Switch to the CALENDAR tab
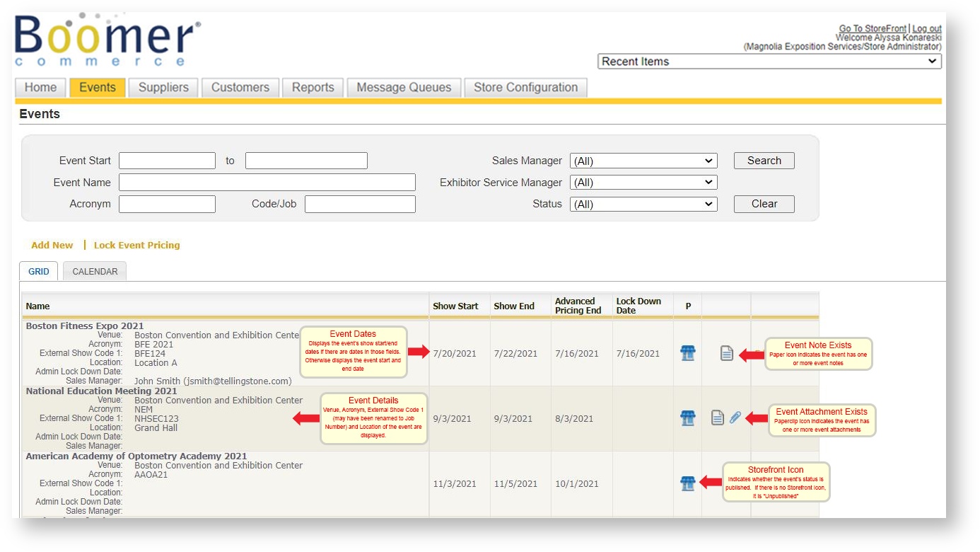This screenshot has height=552, width=980. (x=94, y=270)
